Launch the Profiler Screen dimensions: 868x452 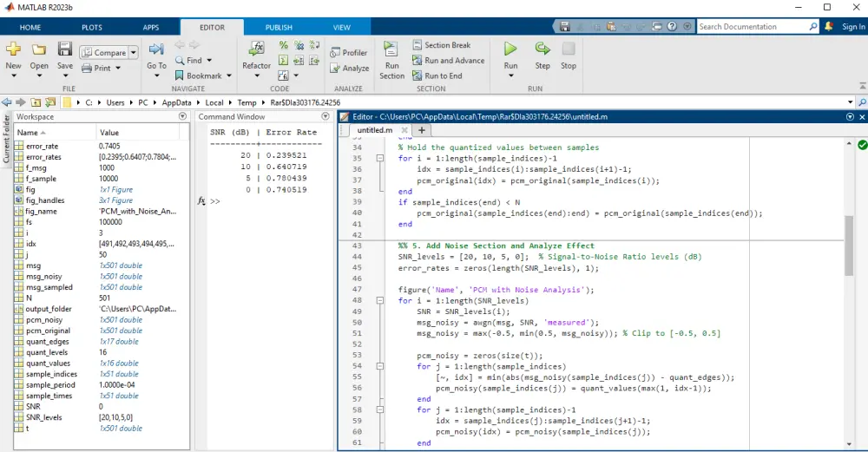[349, 53]
